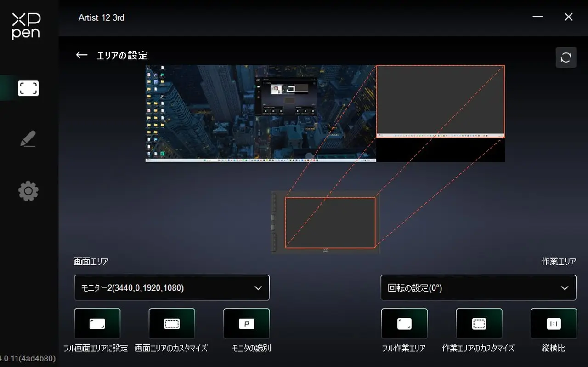Click the refresh icon at top right
Viewport: 588px width, 367px height.
(565, 57)
